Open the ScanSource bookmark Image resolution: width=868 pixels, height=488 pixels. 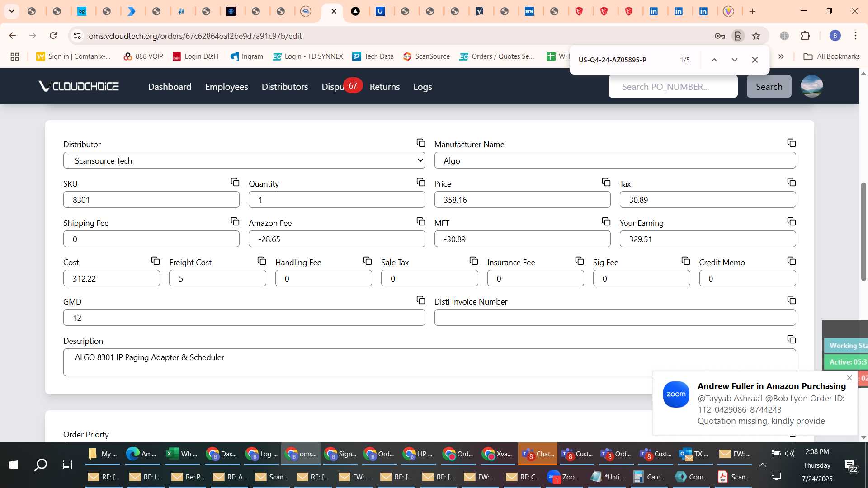[x=427, y=56]
